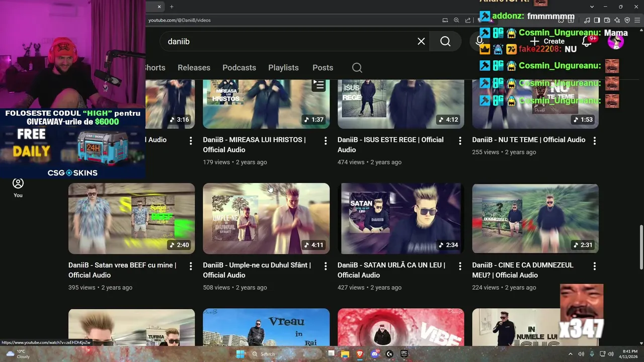Open the Brave browser hamburger menu

click(637, 20)
